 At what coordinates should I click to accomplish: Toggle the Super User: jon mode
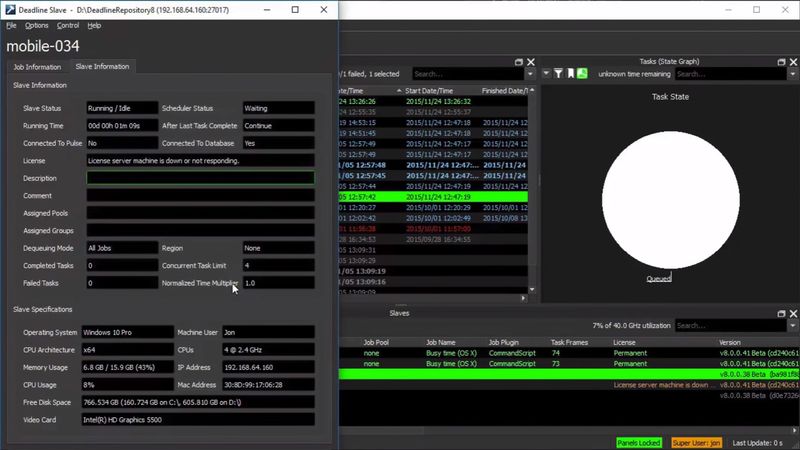[x=698, y=442]
